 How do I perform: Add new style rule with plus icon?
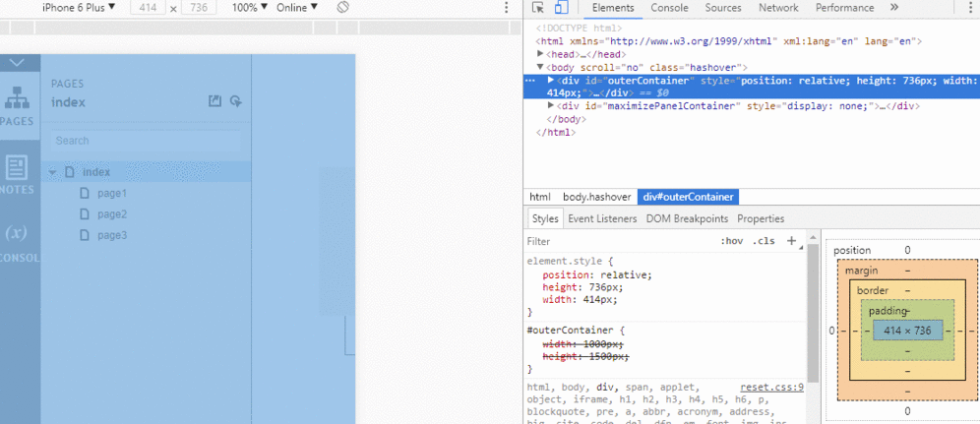[x=791, y=240]
